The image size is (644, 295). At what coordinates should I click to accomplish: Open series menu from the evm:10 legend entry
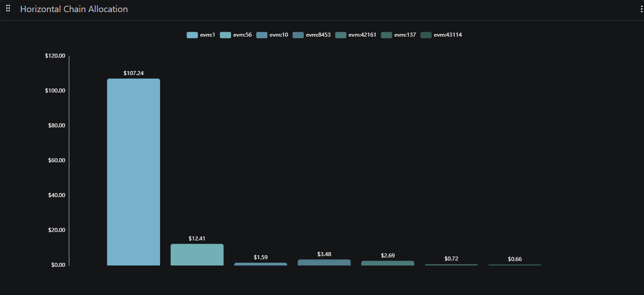pos(279,34)
